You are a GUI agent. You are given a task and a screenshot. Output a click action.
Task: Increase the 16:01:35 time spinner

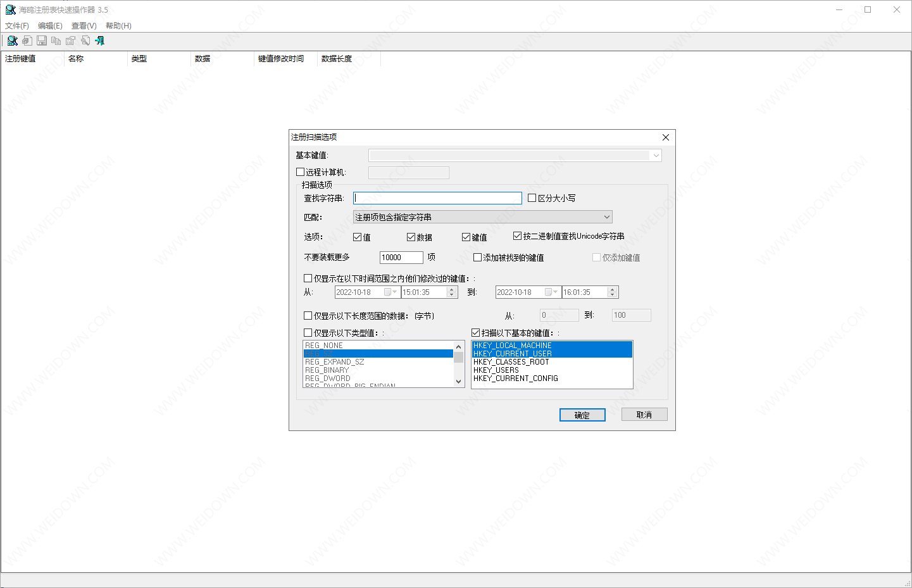(612, 289)
